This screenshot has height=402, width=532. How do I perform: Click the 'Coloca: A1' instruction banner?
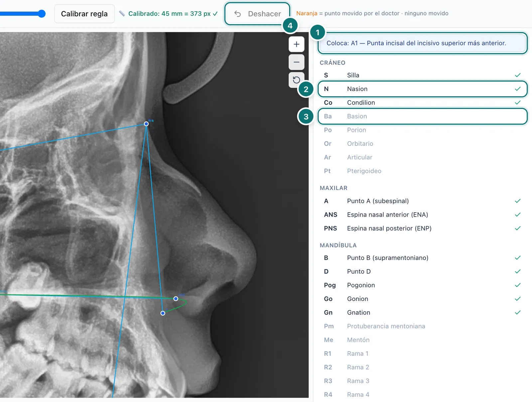click(x=422, y=43)
